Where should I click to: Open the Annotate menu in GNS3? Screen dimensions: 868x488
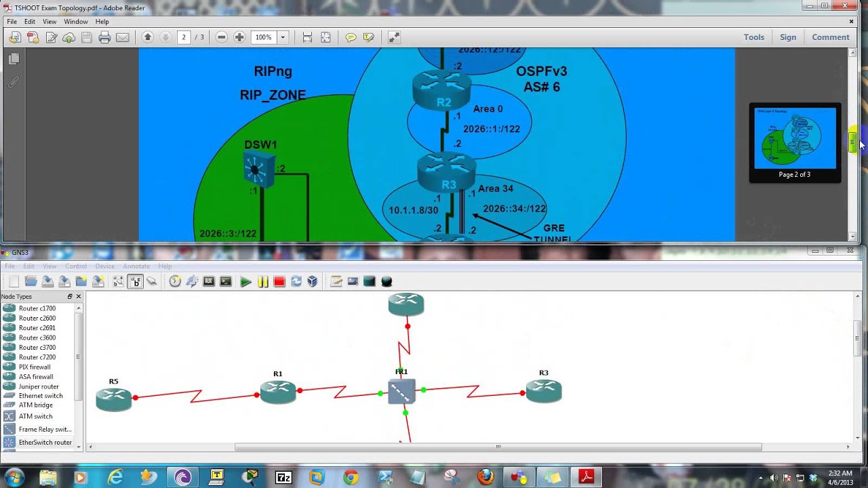[136, 266]
